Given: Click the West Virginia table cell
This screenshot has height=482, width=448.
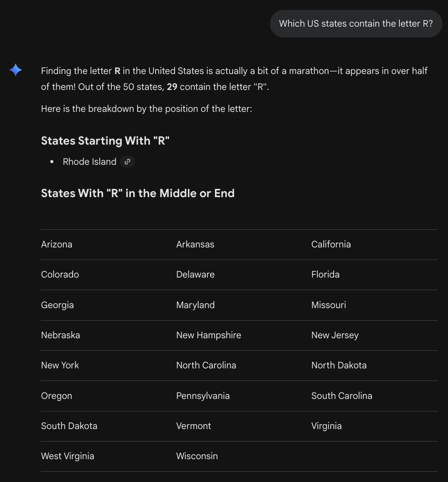Looking at the screenshot, I should (x=68, y=456).
